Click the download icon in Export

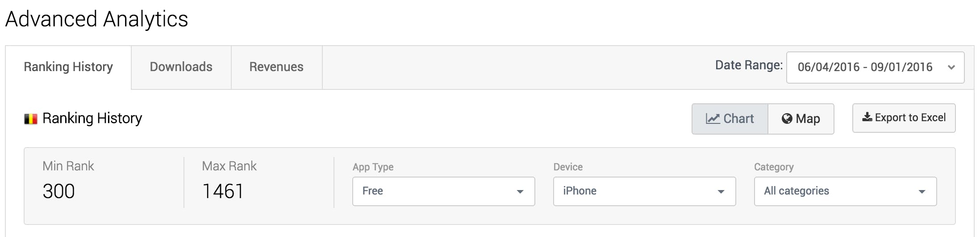pyautogui.click(x=867, y=117)
